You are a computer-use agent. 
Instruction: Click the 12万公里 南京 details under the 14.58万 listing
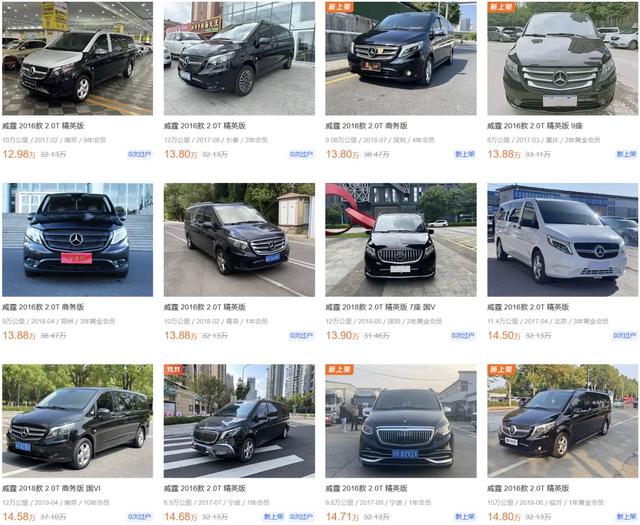click(56, 503)
